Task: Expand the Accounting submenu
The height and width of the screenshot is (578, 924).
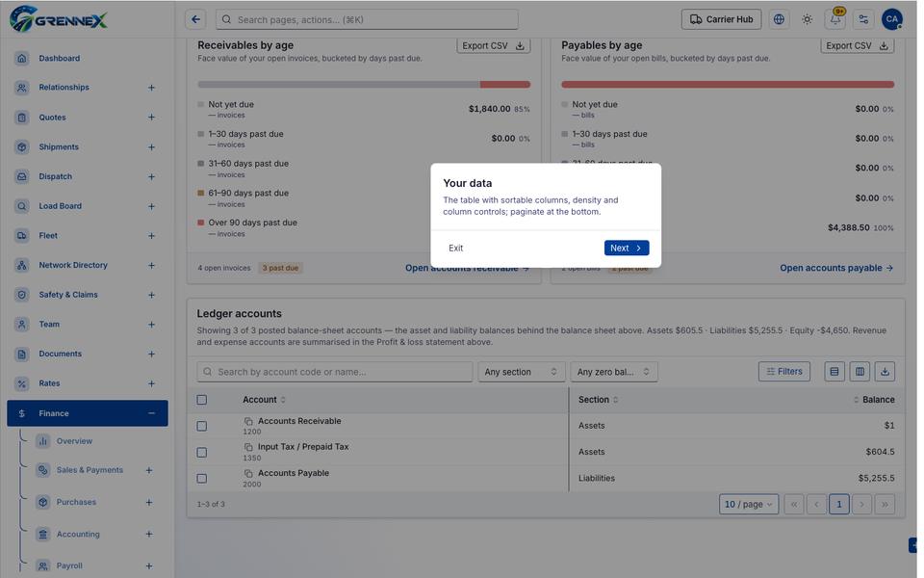Action: point(149,534)
